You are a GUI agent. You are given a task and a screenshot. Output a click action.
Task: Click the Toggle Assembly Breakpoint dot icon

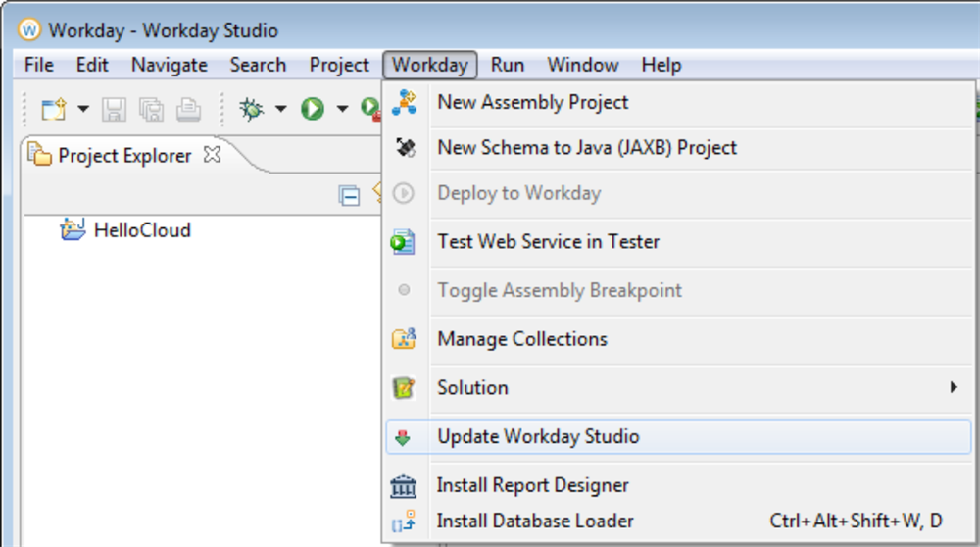(405, 290)
